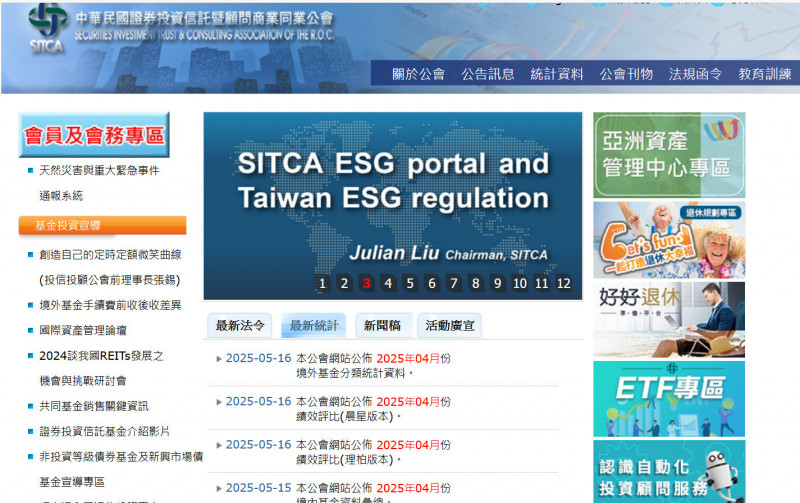Open the 公告訊息 menu
Screen dimensions: 800x503
[488, 74]
